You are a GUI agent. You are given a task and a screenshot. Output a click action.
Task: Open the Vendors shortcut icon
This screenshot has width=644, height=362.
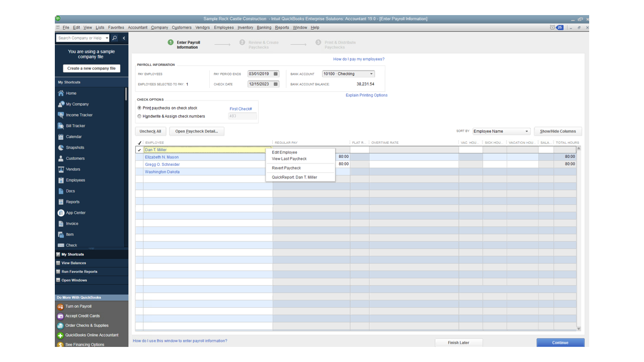(x=61, y=169)
